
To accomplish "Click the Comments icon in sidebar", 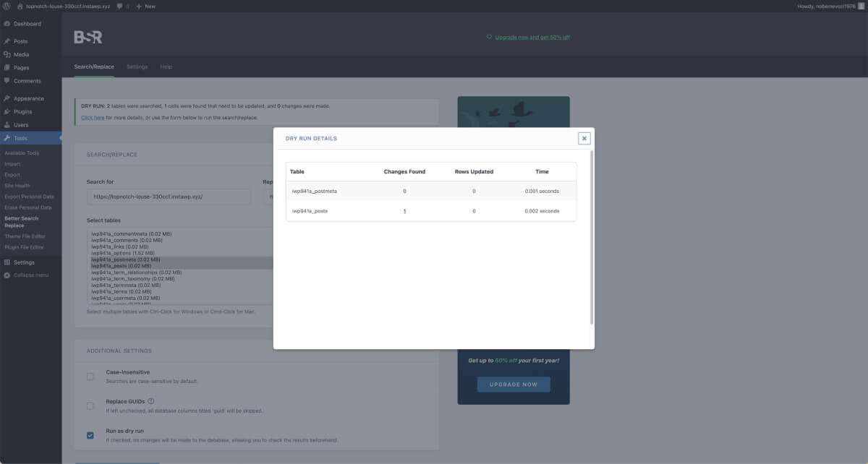I will [7, 81].
